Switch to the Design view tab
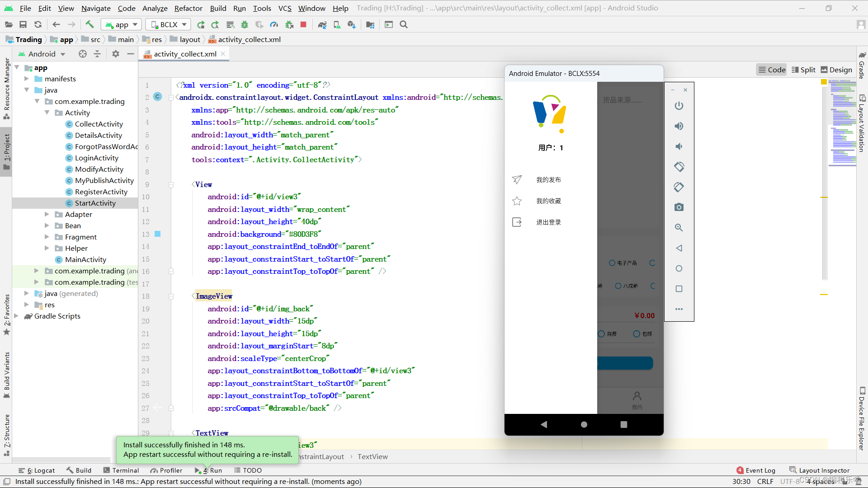 point(836,70)
